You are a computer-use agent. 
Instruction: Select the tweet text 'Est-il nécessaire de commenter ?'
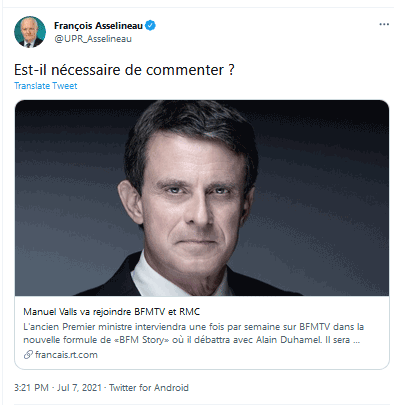click(124, 70)
